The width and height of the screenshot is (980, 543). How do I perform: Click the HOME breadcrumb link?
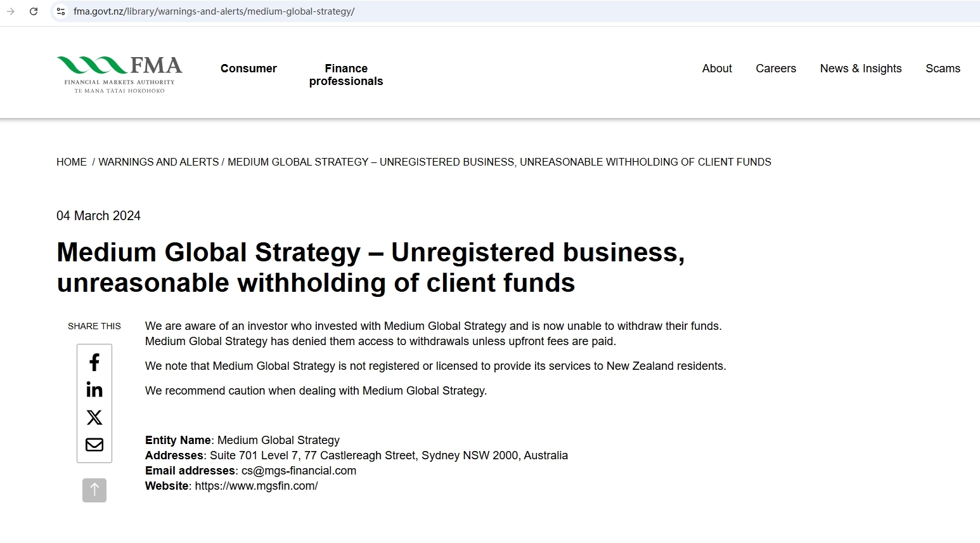[72, 162]
